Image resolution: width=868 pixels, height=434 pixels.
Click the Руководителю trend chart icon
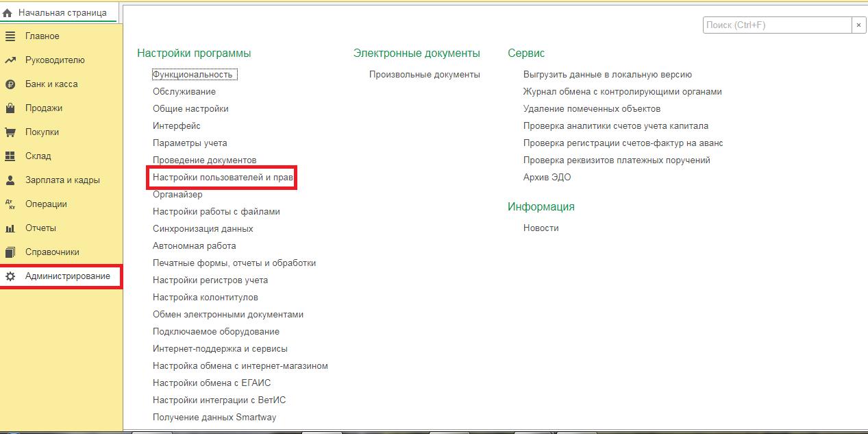10,60
